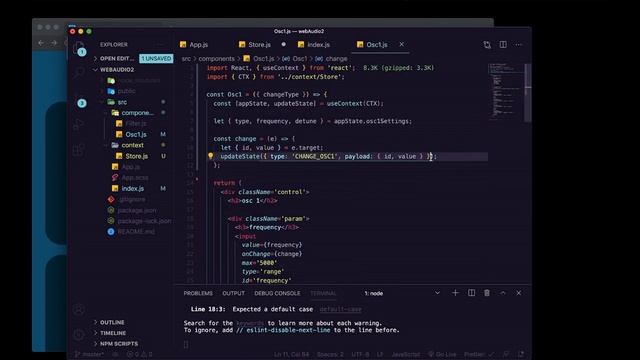Open the terminal selector dropdown 1: node
The image size is (640, 360).
click(x=402, y=293)
